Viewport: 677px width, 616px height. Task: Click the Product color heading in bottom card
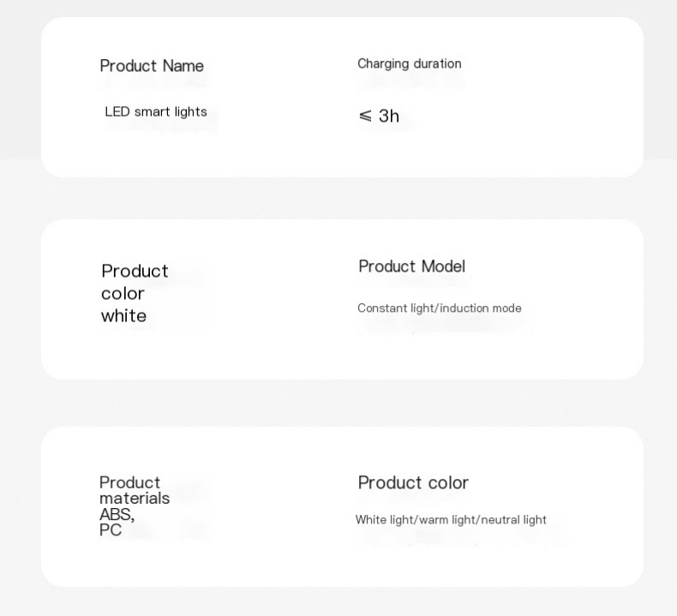pos(413,482)
